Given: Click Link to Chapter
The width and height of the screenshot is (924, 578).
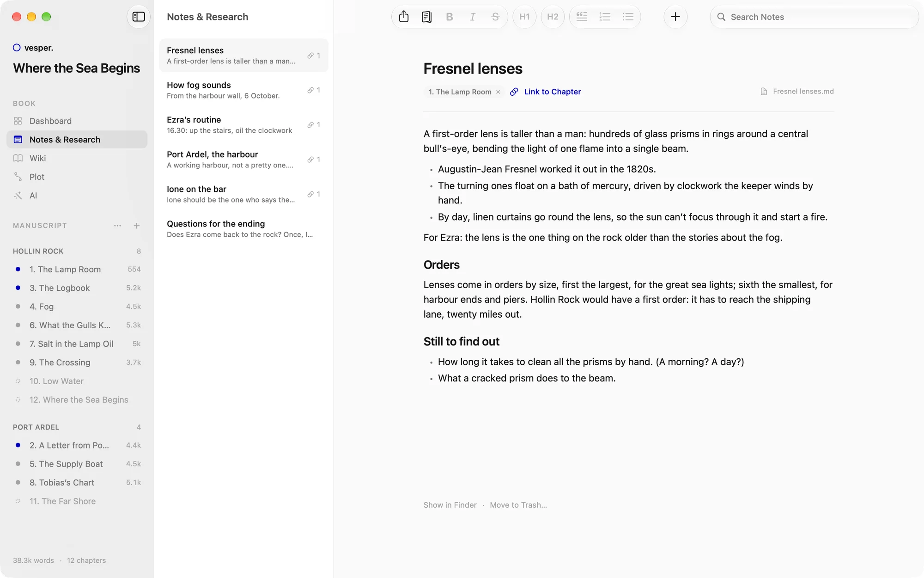Looking at the screenshot, I should click(546, 92).
